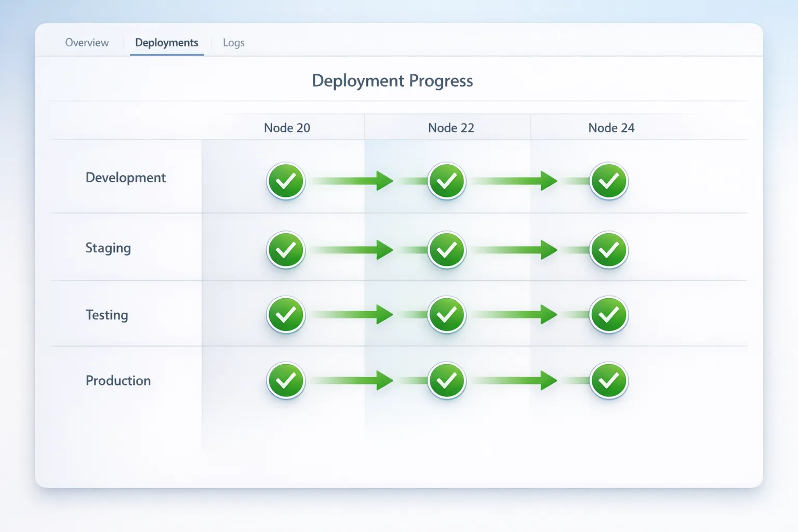Click the Production checkmark under Node 22
The width and height of the screenshot is (798, 532).
coord(447,380)
